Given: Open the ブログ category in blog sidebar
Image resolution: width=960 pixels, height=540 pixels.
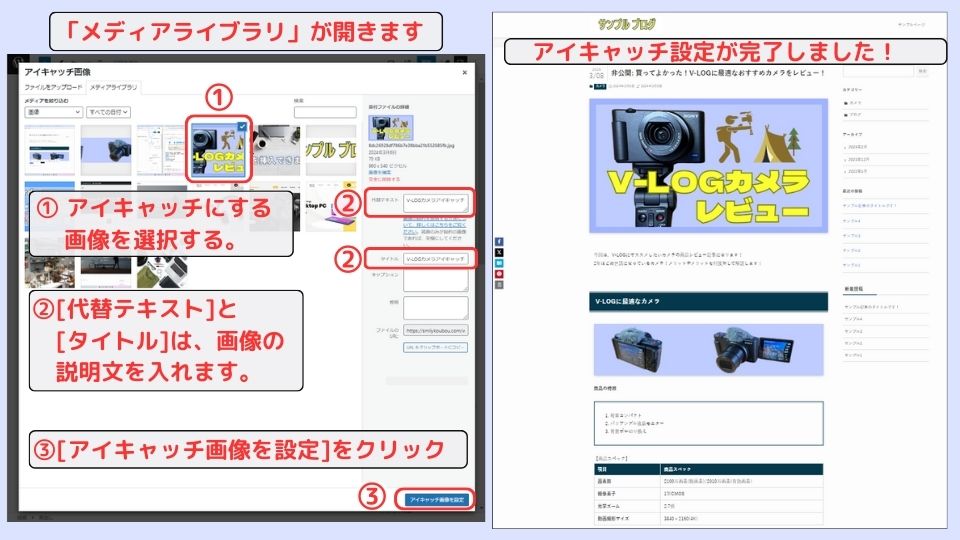Looking at the screenshot, I should click(855, 115).
